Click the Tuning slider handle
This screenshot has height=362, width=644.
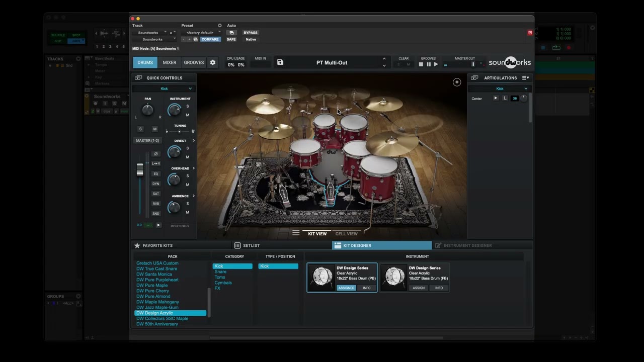point(179,132)
